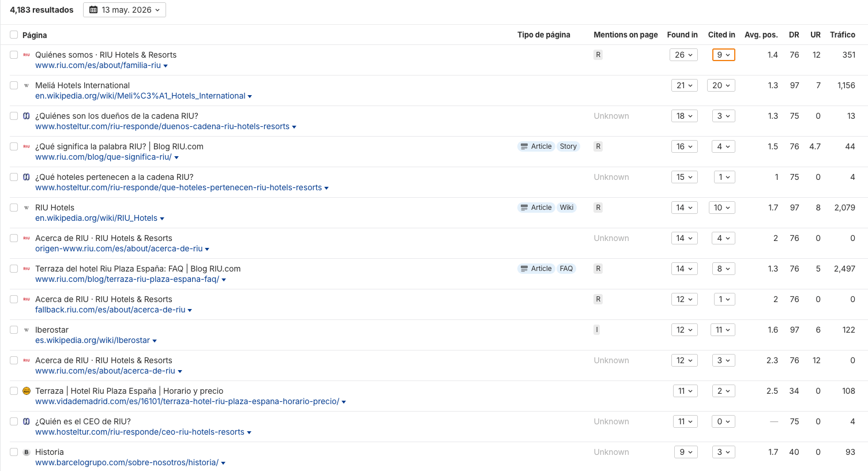The height and width of the screenshot is (471, 868).
Task: Click the RIU favicon beside Terraza del hotel FAQ
Action: pyautogui.click(x=27, y=269)
